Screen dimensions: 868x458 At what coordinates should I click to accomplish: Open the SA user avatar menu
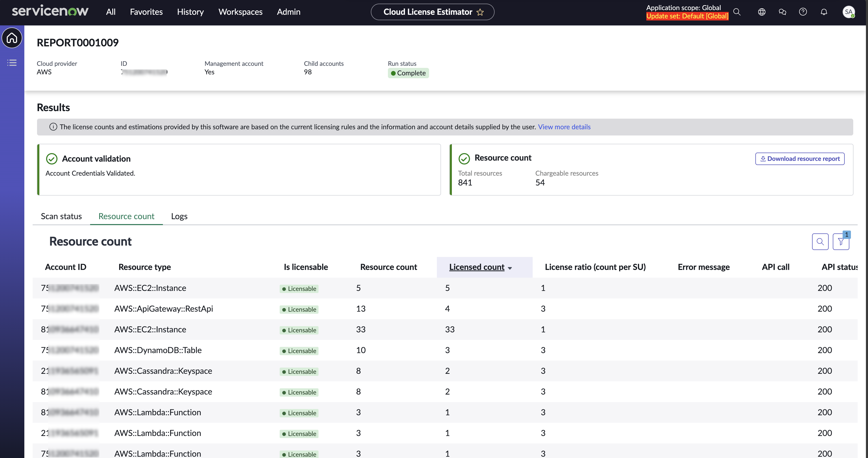pyautogui.click(x=849, y=12)
